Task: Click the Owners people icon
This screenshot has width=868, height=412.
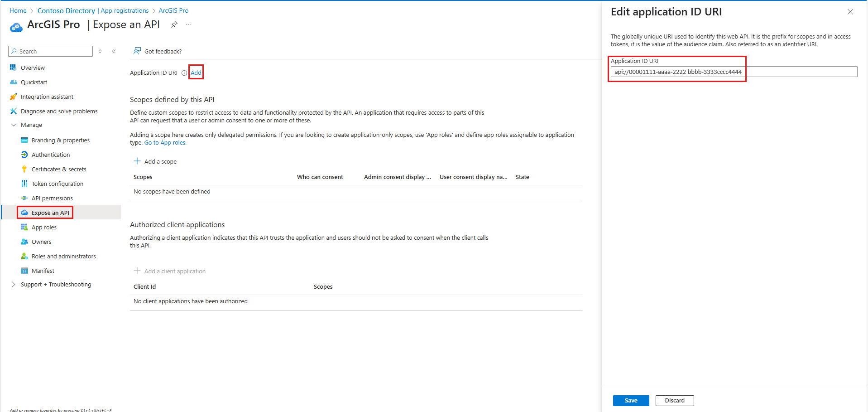Action: (24, 242)
